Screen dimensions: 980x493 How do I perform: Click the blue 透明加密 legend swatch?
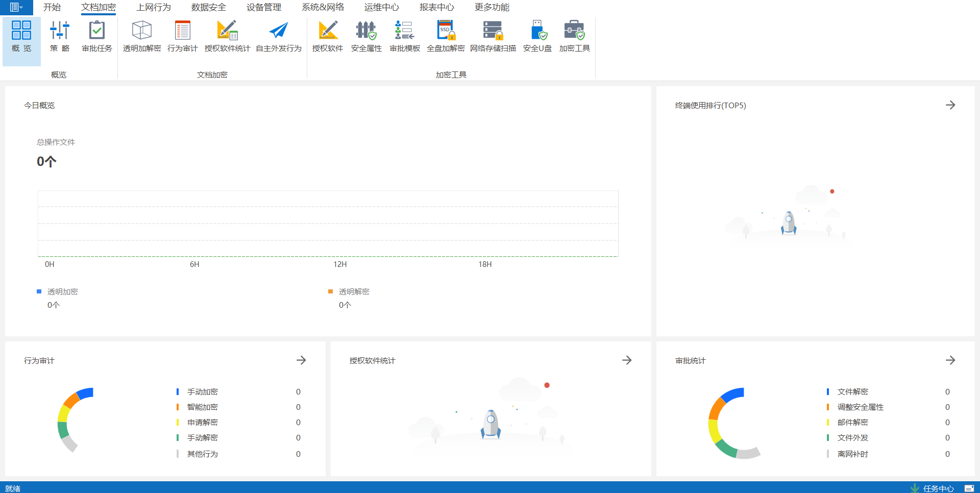pyautogui.click(x=39, y=291)
